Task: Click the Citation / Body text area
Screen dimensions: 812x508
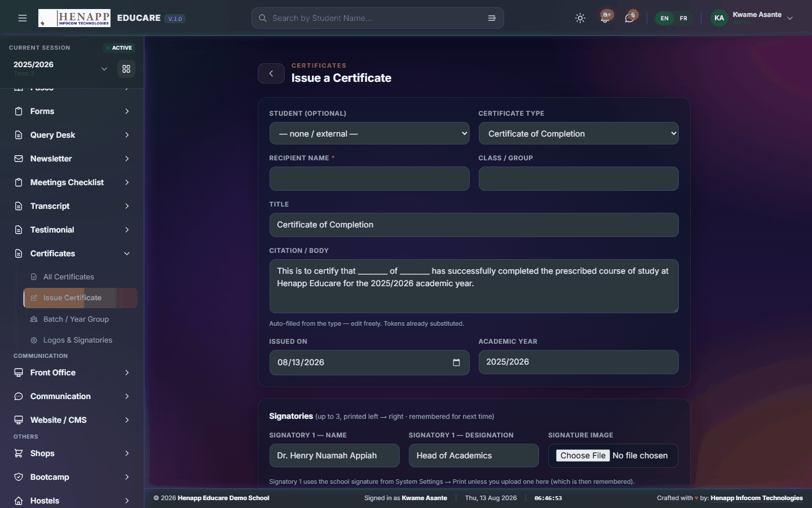Action: pyautogui.click(x=474, y=286)
